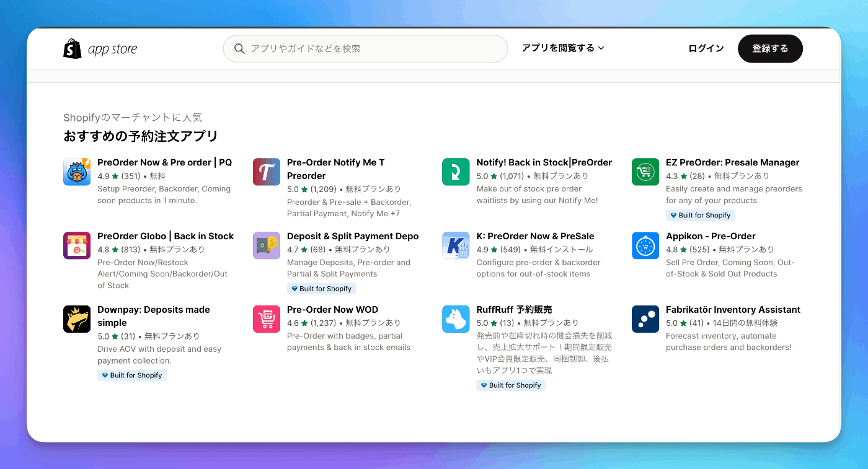Click the 4.9 (351) rating text
The height and width of the screenshot is (469, 868).
[119, 176]
